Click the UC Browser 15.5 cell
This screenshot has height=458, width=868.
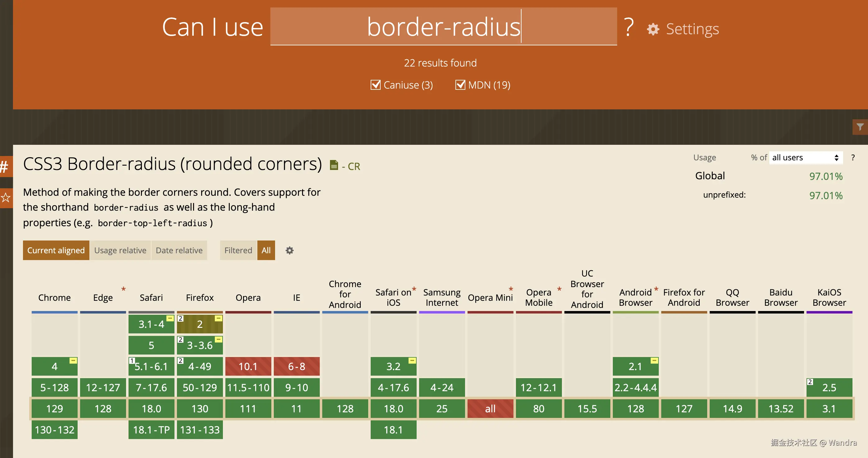coord(587,409)
